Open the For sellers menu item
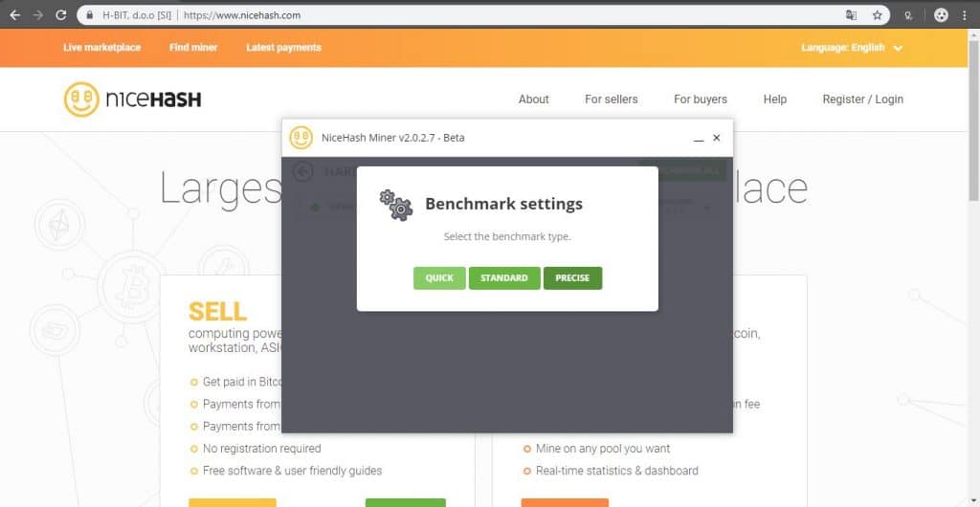Viewport: 980px width, 507px height. (x=612, y=99)
